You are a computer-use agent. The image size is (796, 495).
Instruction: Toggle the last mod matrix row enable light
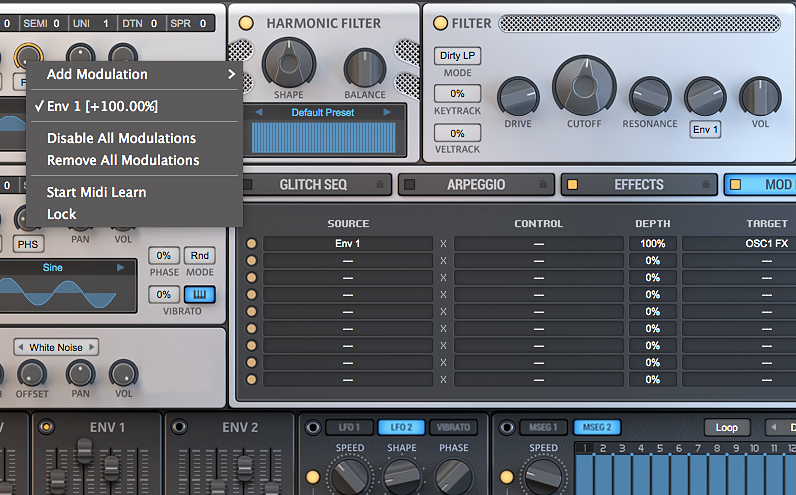(x=251, y=379)
